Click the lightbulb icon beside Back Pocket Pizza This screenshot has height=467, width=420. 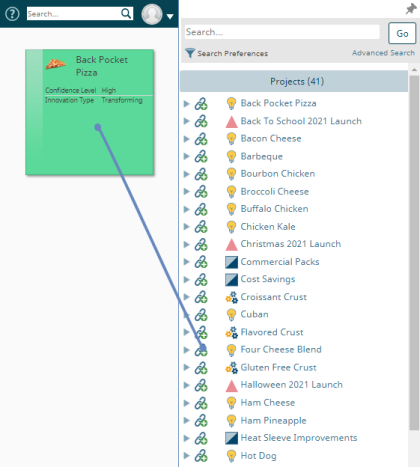pos(231,104)
